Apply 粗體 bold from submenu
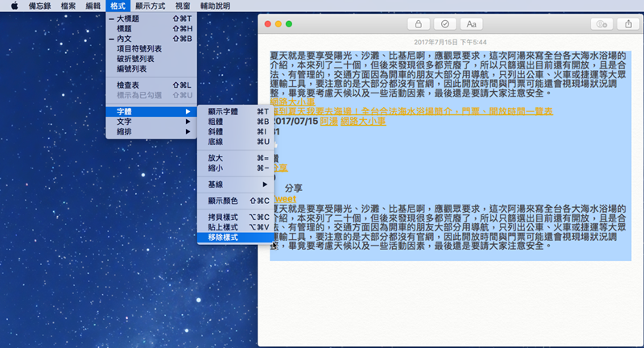Viewport: 644px width, 348px height. coord(236,122)
